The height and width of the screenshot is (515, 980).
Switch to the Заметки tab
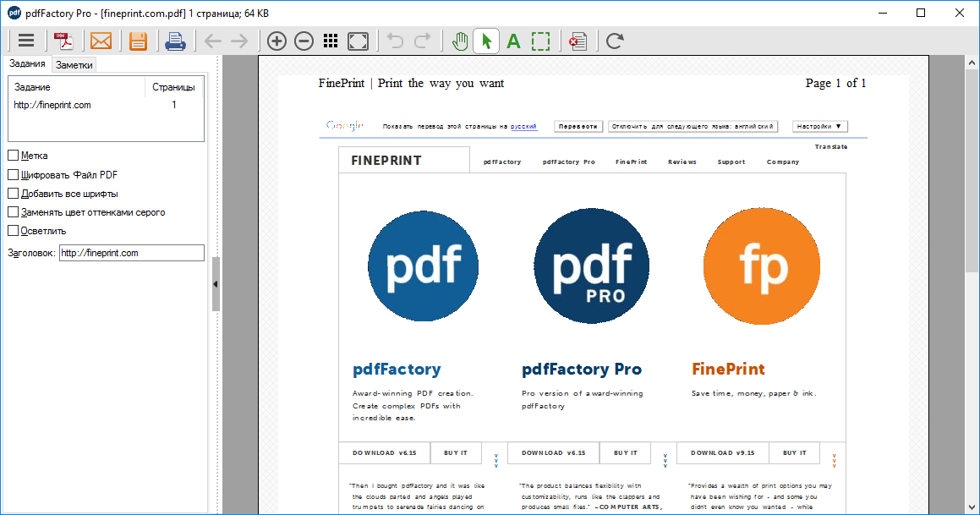click(74, 64)
